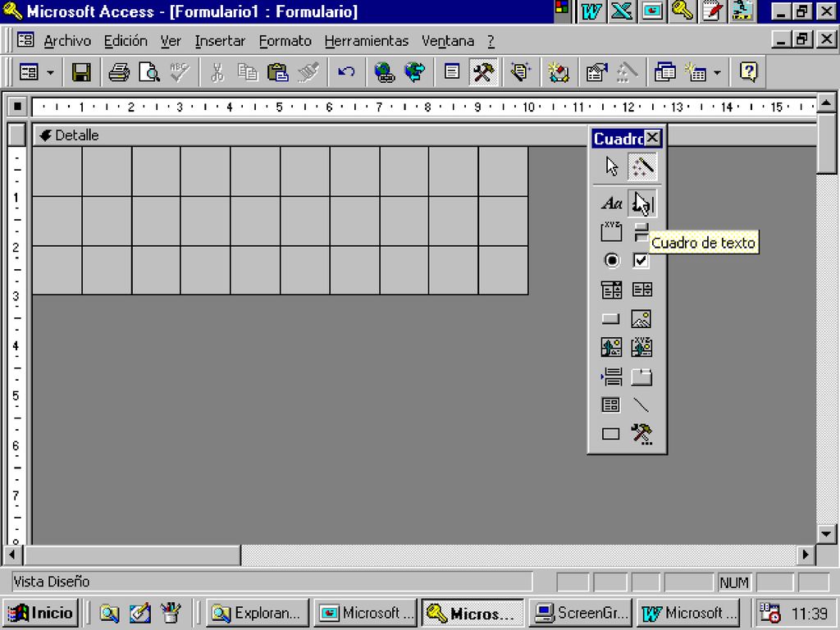
Task: Click the form selector square box
Action: pos(17,107)
